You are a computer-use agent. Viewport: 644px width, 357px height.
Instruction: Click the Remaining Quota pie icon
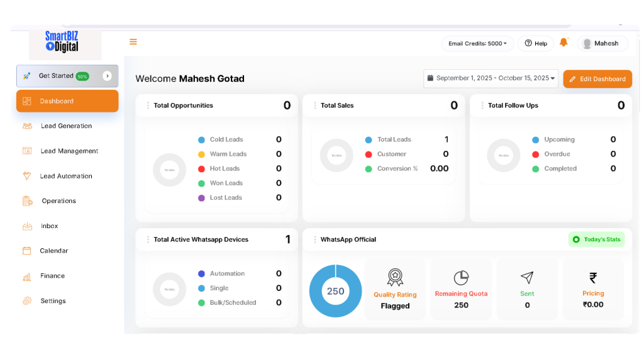click(461, 278)
